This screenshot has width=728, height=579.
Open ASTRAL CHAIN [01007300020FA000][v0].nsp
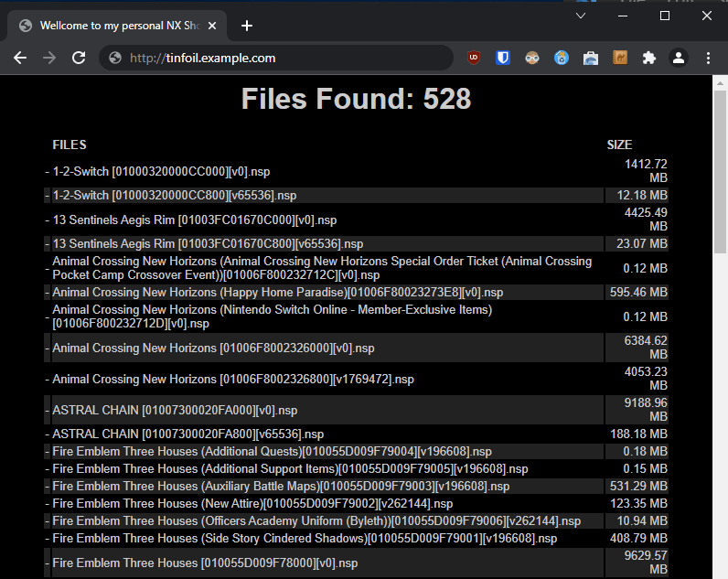pos(175,410)
